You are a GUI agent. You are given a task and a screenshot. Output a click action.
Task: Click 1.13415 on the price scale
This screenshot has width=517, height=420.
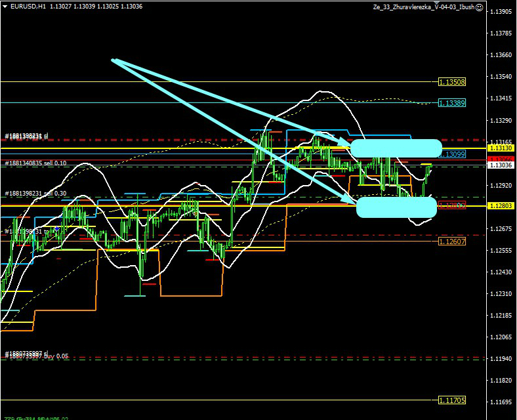coord(501,98)
